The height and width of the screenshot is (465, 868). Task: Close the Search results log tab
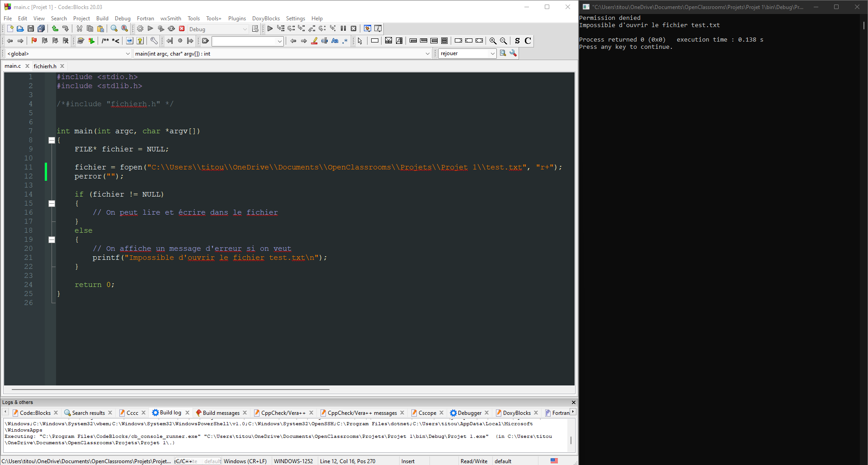tap(110, 413)
